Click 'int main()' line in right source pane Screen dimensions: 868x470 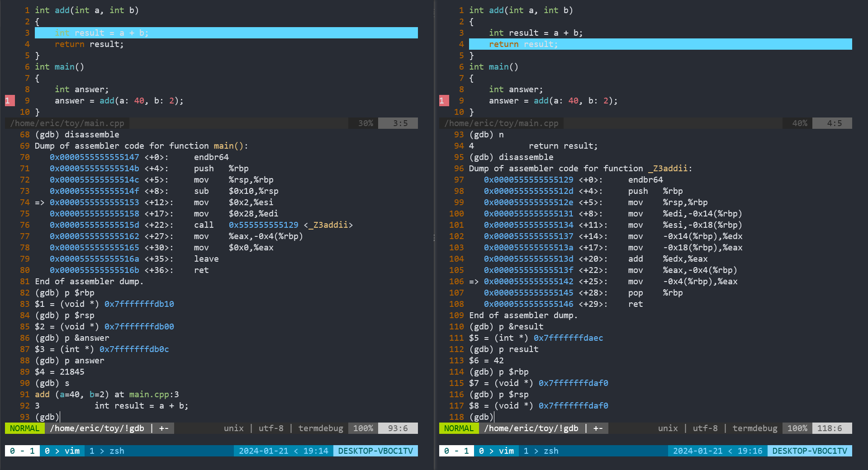point(494,67)
